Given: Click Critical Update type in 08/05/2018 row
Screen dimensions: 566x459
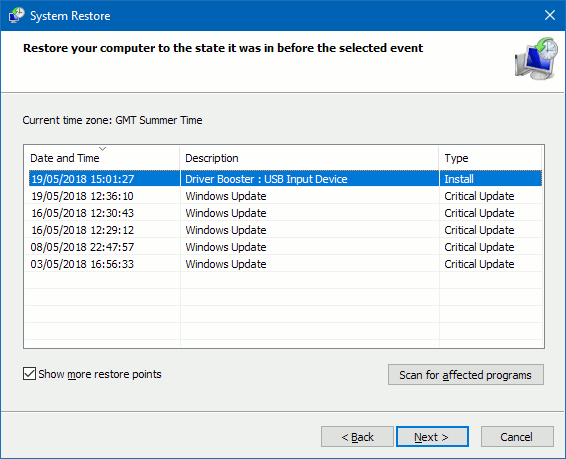Looking at the screenshot, I should pos(479,247).
